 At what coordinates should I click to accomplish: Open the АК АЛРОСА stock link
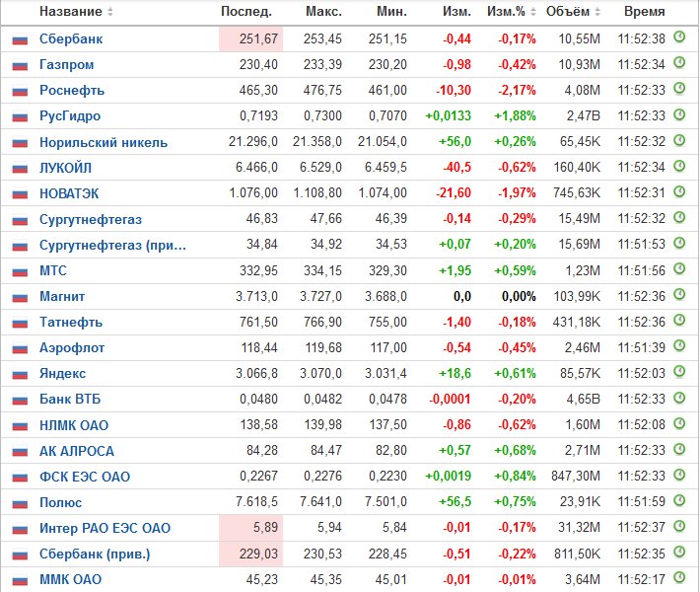(77, 451)
